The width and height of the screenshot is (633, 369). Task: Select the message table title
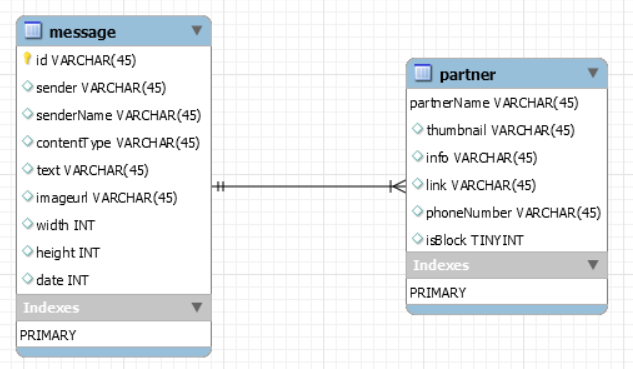click(x=82, y=32)
